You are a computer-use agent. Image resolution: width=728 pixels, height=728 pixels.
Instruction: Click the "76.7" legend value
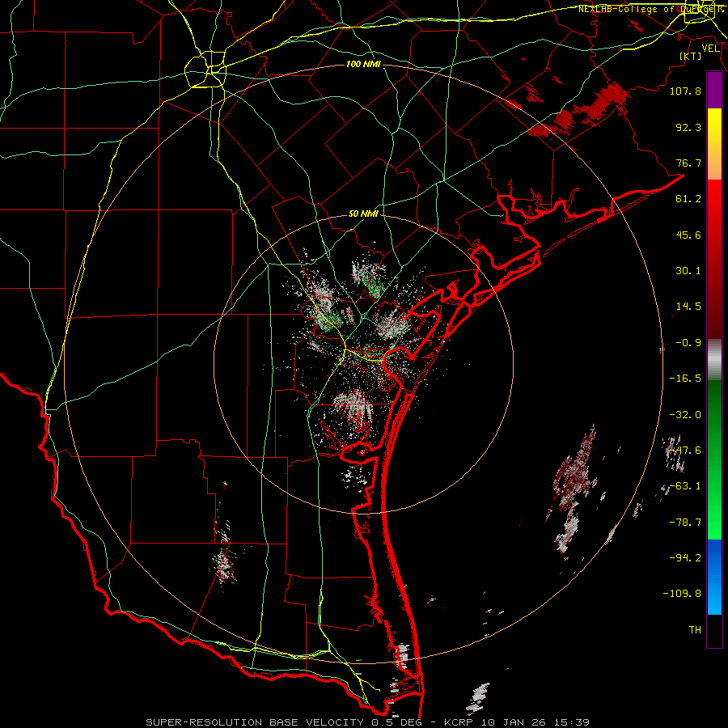pos(688,163)
